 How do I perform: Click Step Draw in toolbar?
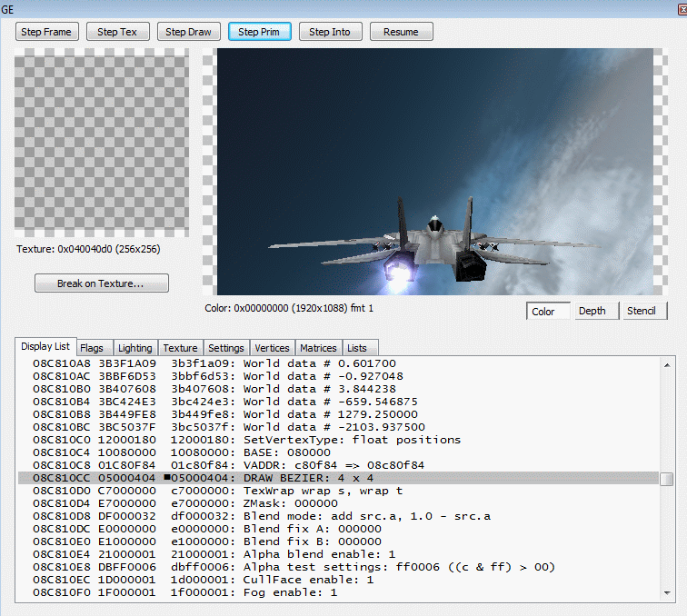click(x=188, y=32)
